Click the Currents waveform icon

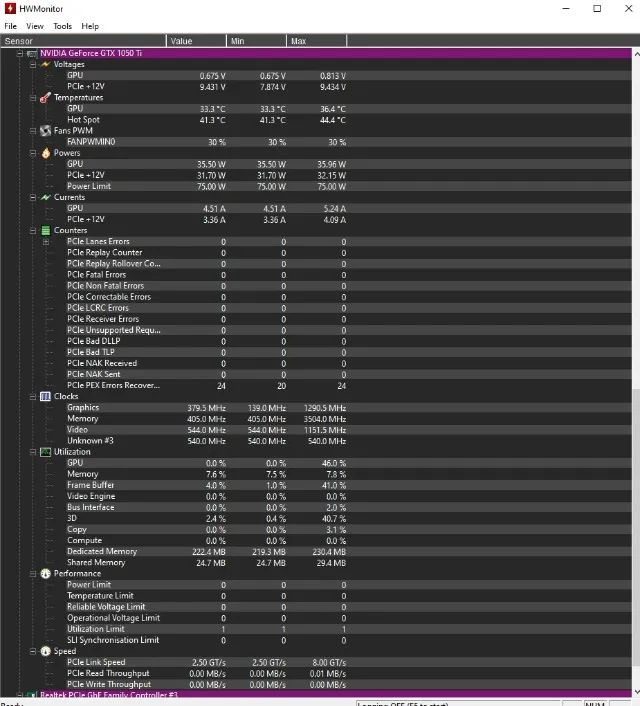[45, 197]
